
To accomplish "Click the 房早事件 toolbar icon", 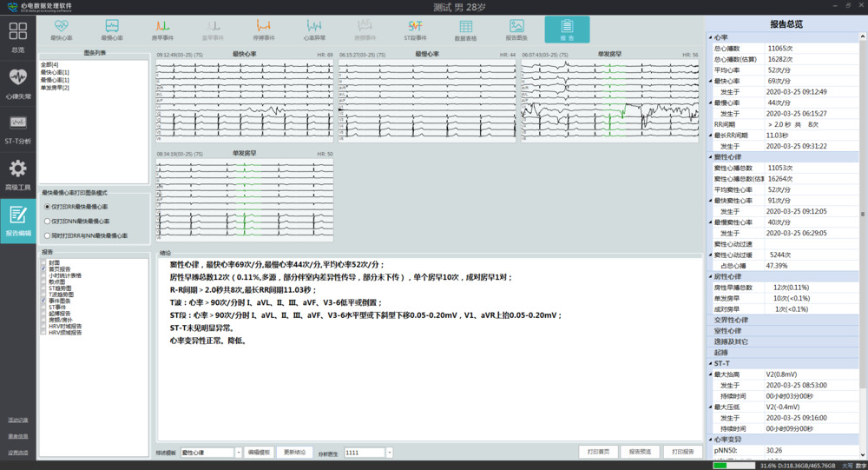I will 162,30.
